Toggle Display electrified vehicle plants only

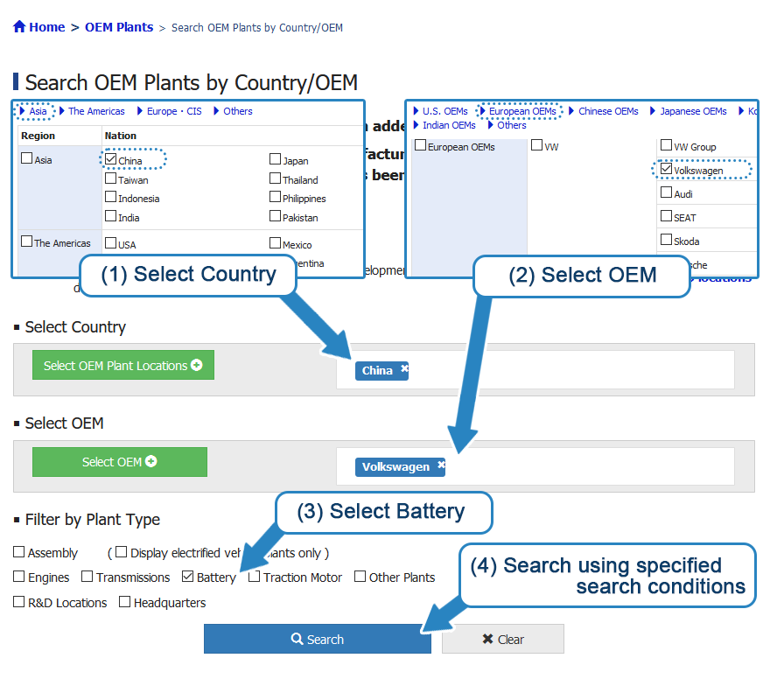122,552
